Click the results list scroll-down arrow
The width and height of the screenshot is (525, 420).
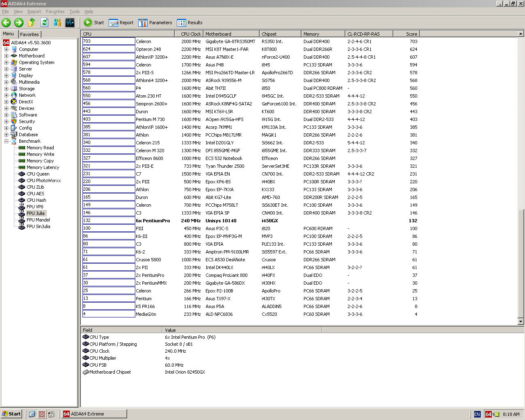pyautogui.click(x=521, y=322)
